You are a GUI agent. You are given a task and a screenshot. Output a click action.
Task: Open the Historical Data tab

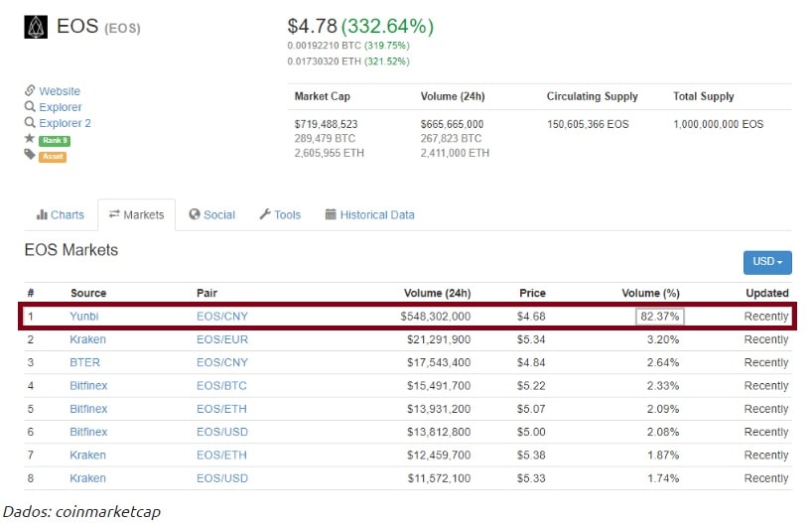click(369, 214)
